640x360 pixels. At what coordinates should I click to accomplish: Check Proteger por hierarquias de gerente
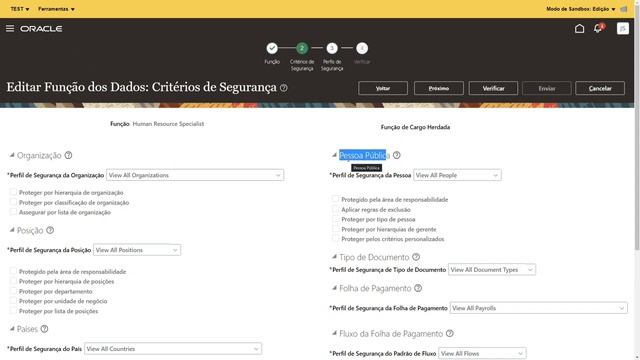pos(336,229)
